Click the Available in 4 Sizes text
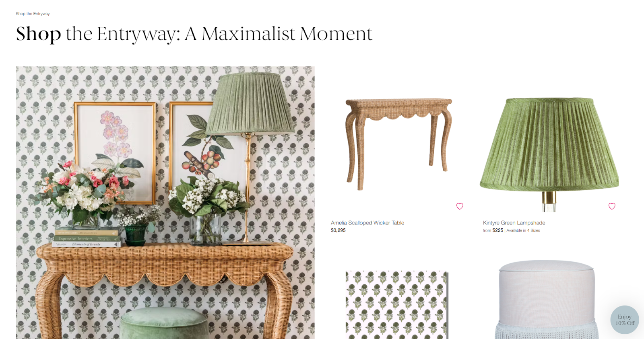This screenshot has height=339, width=644. pos(523,230)
